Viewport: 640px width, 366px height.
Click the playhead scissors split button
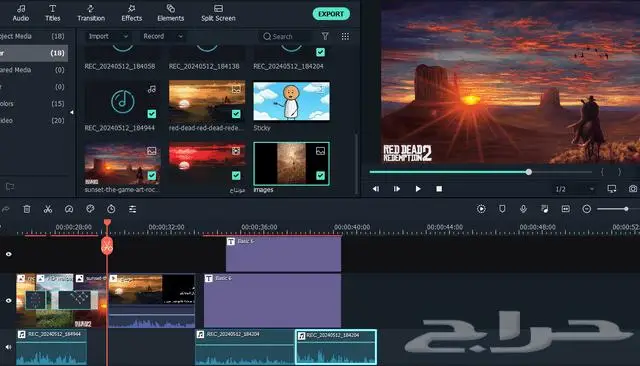tap(107, 246)
